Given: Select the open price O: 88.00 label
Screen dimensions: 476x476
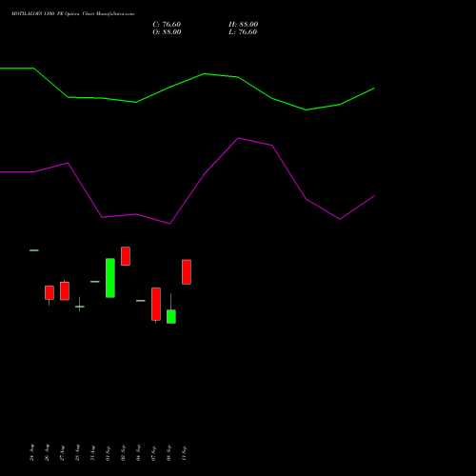Looking at the screenshot, I should 167,32.
